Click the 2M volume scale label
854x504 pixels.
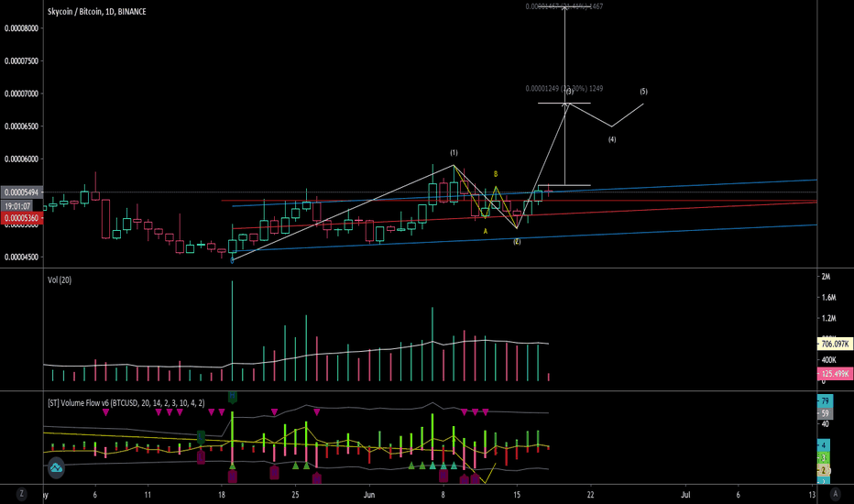(x=827, y=277)
